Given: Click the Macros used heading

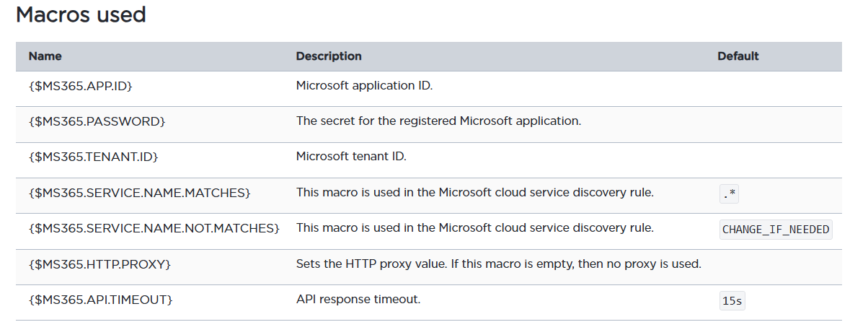Looking at the screenshot, I should pyautogui.click(x=81, y=14).
